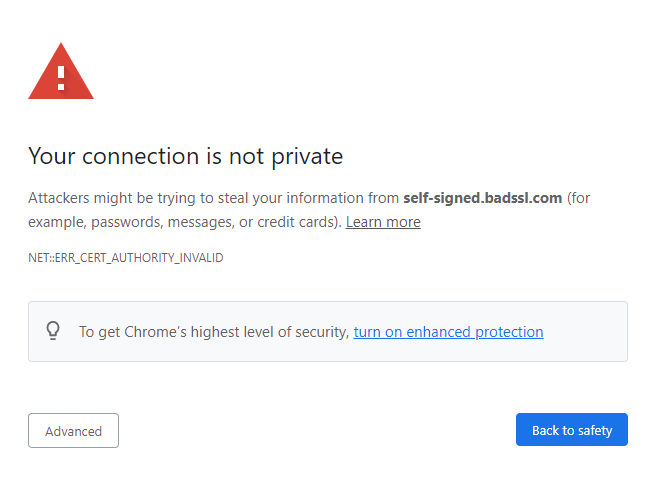Click the bold self-signed.badssl.com domain text
656x481 pixels.
(482, 198)
